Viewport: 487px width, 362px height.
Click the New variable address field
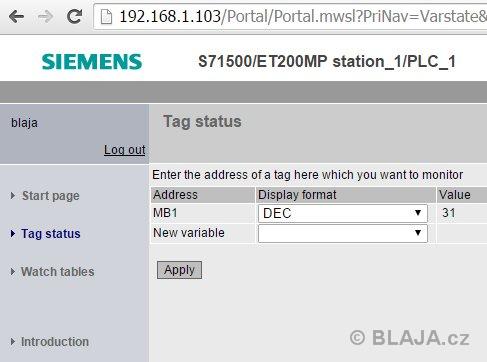pyautogui.click(x=203, y=233)
